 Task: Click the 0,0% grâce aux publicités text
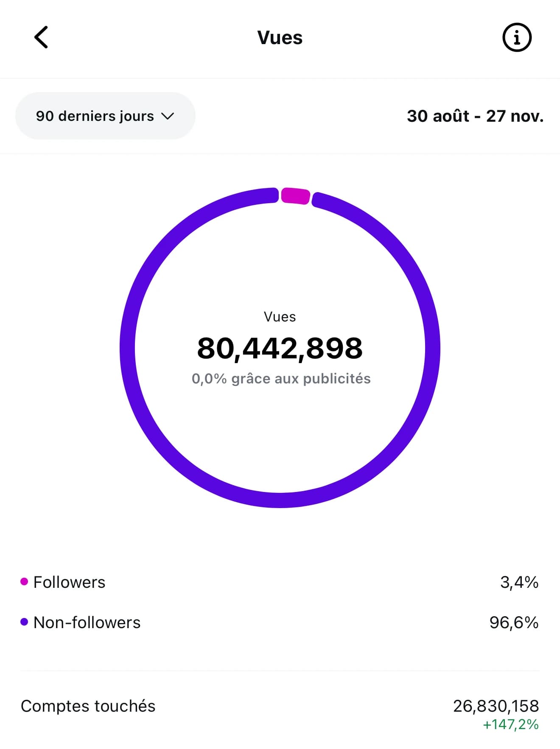click(x=281, y=378)
